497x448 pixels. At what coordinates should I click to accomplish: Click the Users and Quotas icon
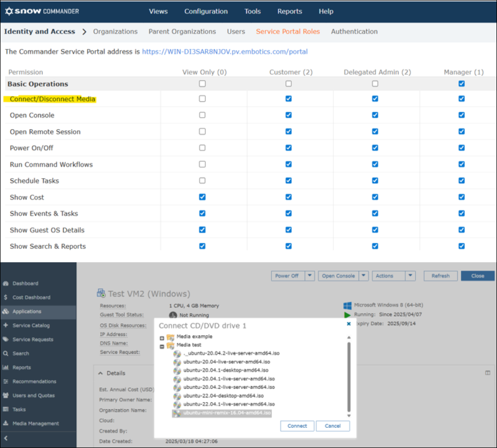click(x=6, y=396)
